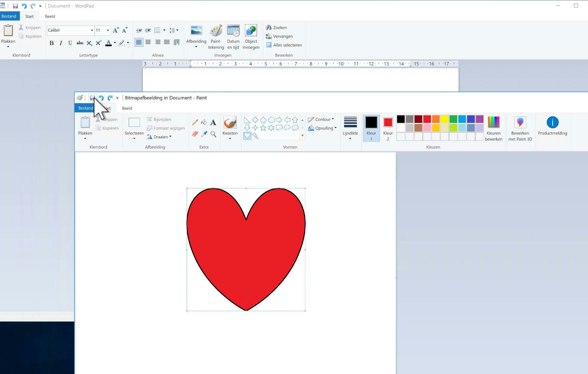
Task: Toggle underline formatting in WordPad
Action: (70, 43)
